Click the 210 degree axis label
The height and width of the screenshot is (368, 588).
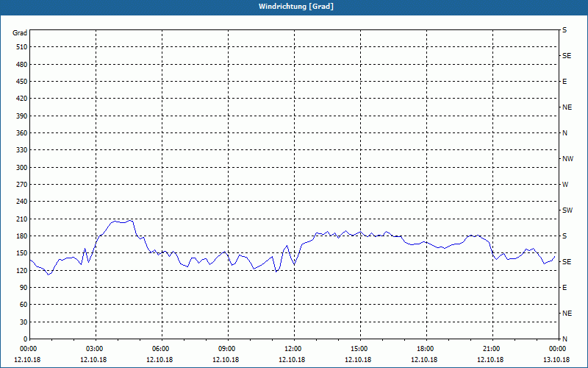(22, 219)
